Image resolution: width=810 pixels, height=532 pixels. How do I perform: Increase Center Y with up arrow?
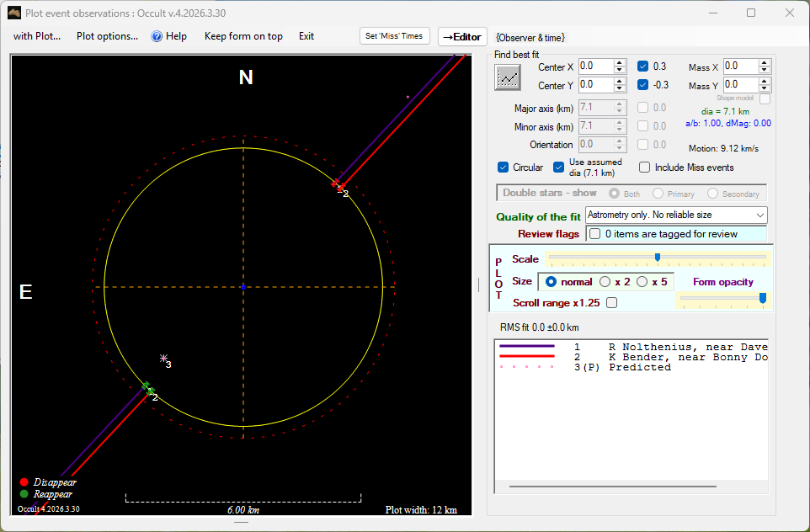(x=620, y=82)
